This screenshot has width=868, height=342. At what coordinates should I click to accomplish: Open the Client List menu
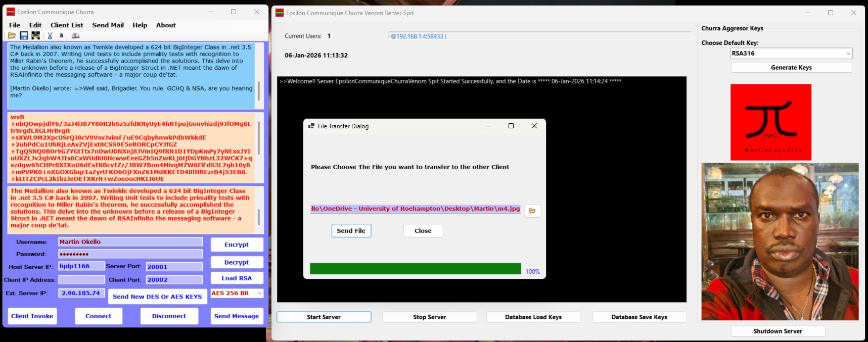point(67,25)
